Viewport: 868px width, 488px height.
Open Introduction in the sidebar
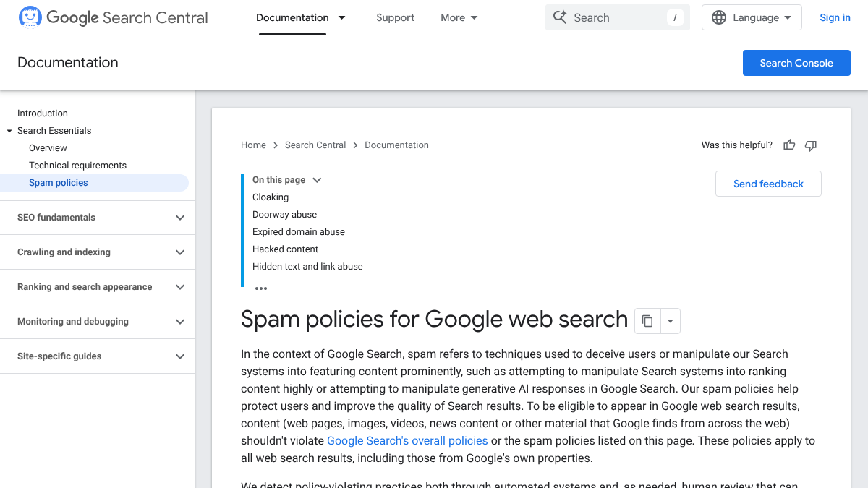pos(43,114)
